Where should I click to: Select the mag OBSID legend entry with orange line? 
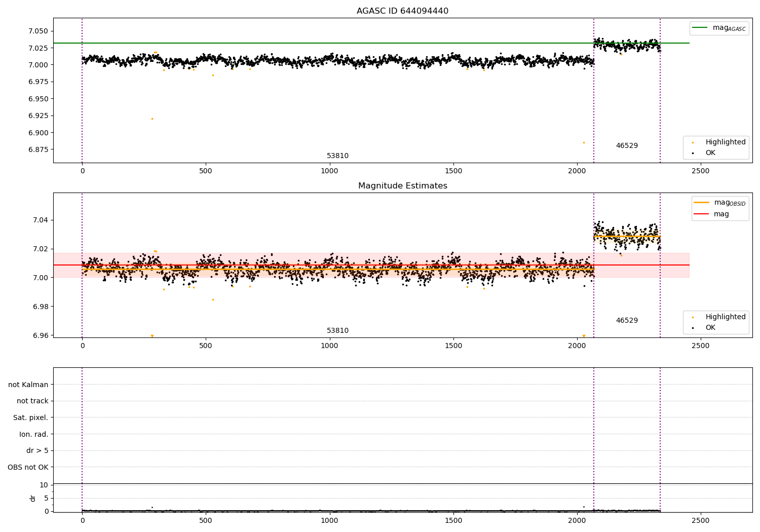point(719,203)
